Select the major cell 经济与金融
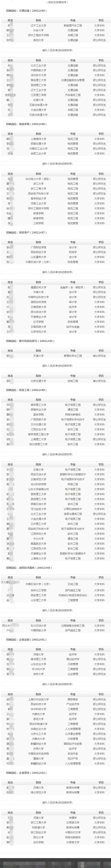The width and height of the screenshot is (111, 868). click(73, 327)
